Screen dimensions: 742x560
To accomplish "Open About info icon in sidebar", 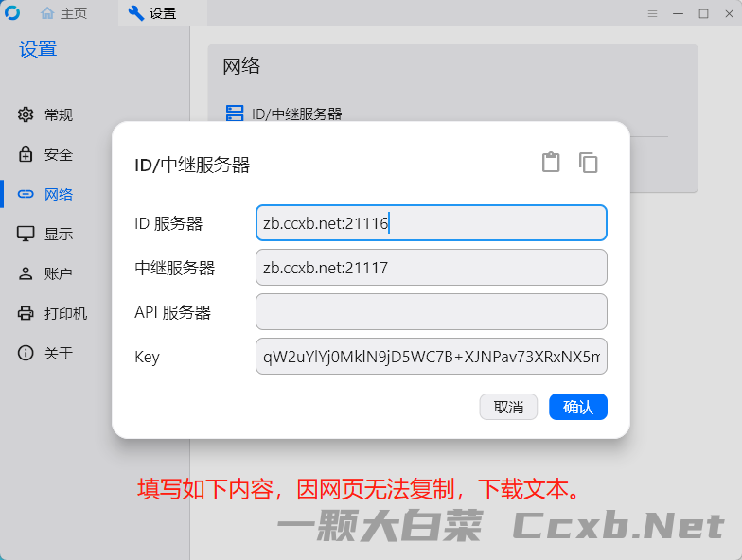I will point(26,353).
